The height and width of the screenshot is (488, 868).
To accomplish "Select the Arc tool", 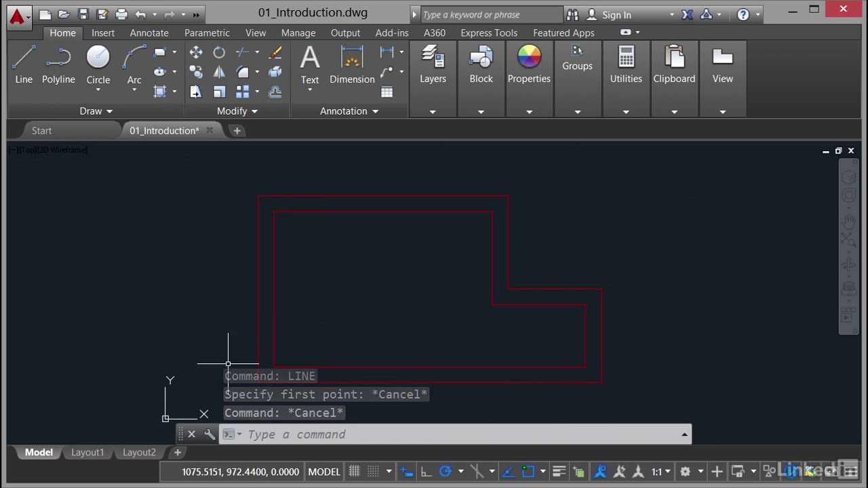I will tap(134, 58).
